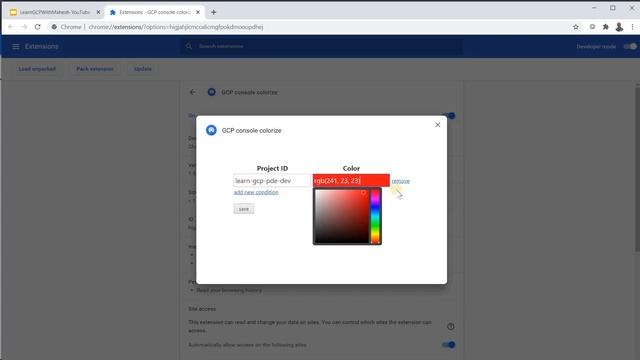Viewport: 640px width, 360px height.
Task: Click the browser forward arrow
Action: coord(24,27)
